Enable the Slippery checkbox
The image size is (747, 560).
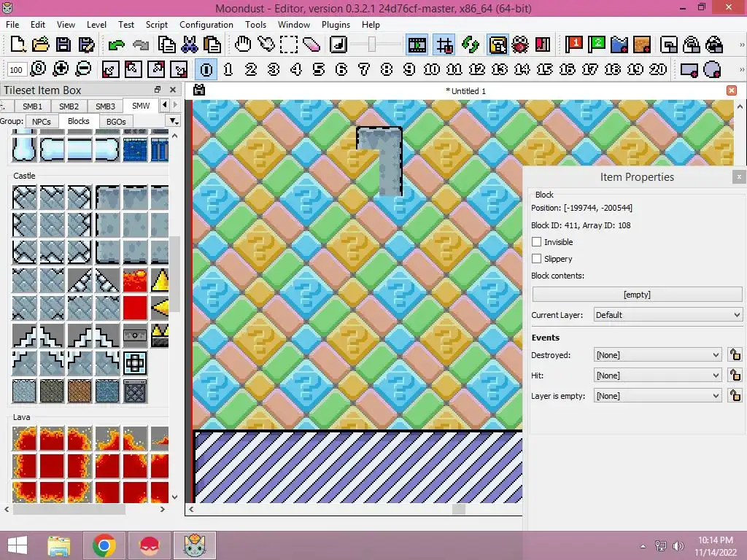[536, 259]
